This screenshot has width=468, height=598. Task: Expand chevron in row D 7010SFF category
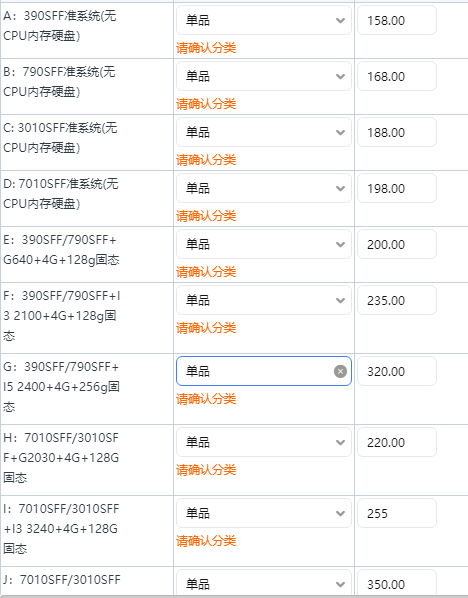click(x=340, y=188)
